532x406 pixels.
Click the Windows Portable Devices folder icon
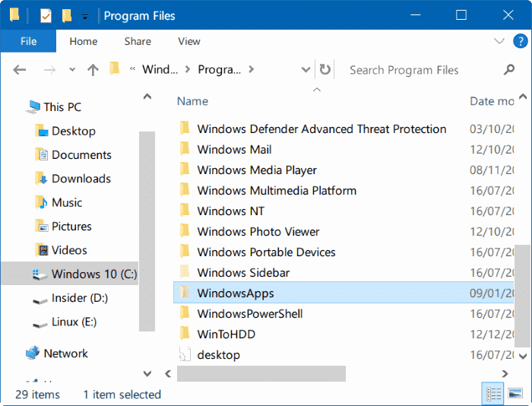pos(185,251)
